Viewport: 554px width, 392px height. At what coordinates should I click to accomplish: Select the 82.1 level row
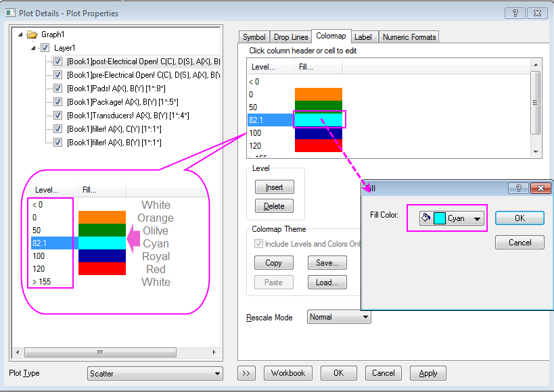(x=271, y=120)
